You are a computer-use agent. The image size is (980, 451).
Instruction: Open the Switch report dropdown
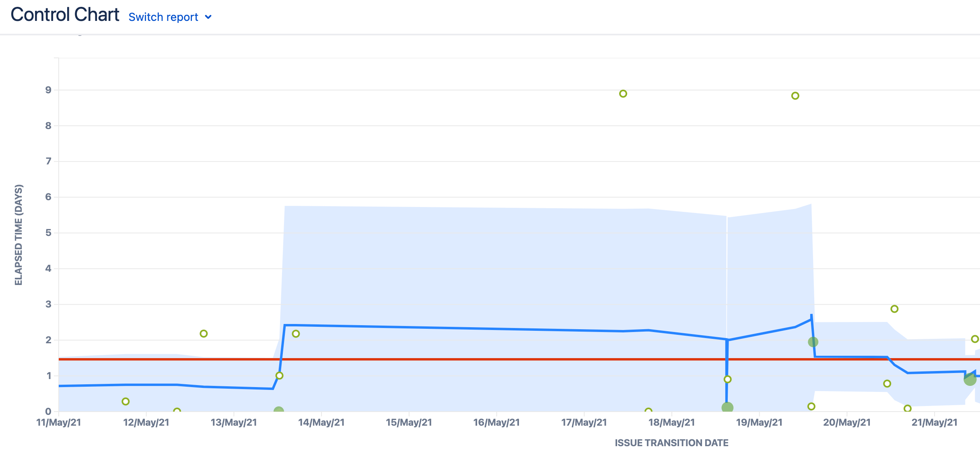pos(170,17)
